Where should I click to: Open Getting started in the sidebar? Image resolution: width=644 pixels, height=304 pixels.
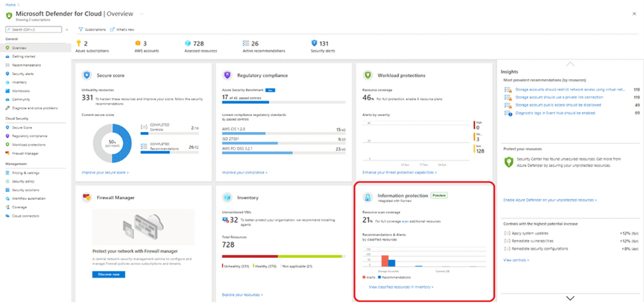tap(23, 56)
